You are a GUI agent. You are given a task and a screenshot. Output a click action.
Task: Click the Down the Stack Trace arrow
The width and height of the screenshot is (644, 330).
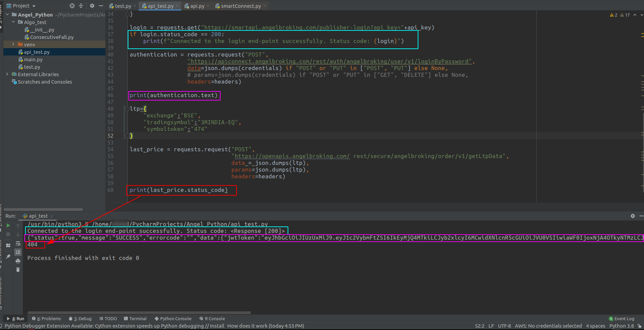18,234
